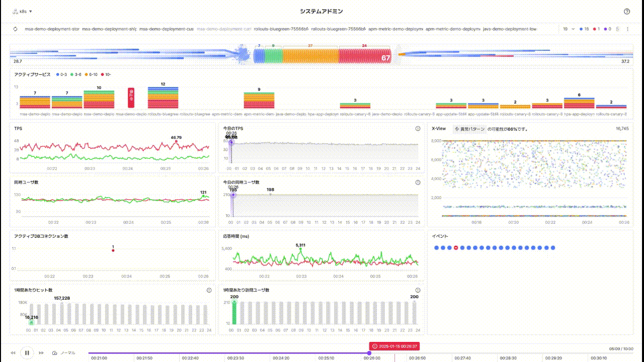
Task: Click the info icon on 1時間あたり訪問ユーザ数 panel
Action: pyautogui.click(x=418, y=290)
